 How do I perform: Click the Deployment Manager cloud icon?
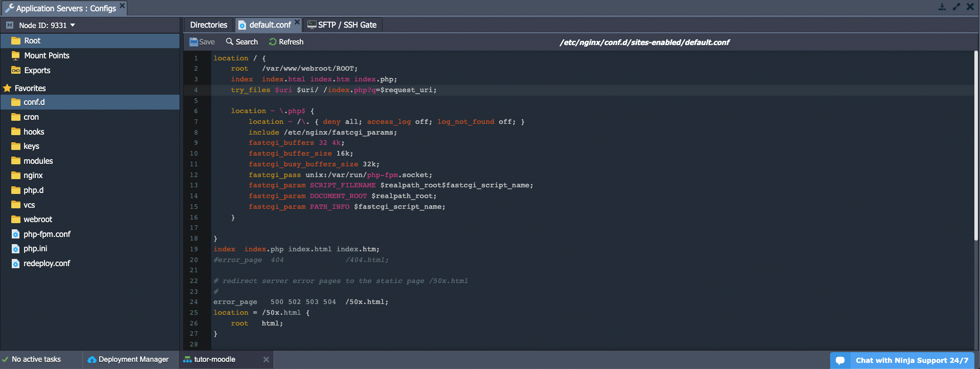tap(92, 360)
